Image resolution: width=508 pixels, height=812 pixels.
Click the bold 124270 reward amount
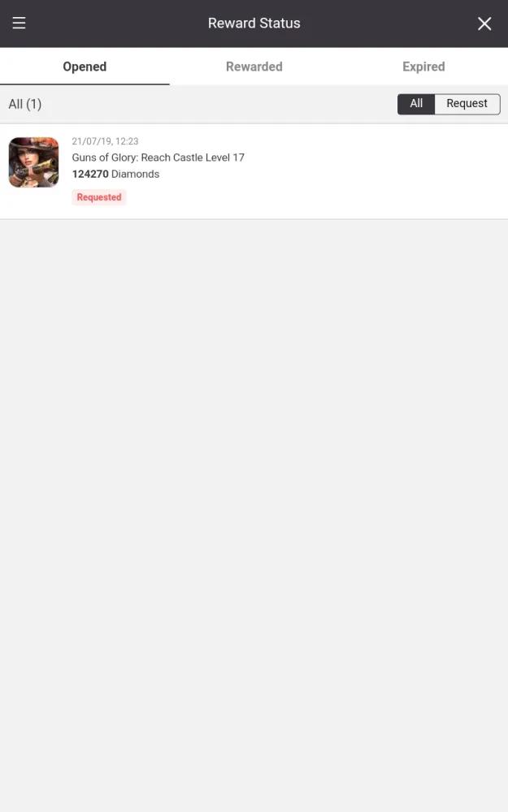(90, 174)
